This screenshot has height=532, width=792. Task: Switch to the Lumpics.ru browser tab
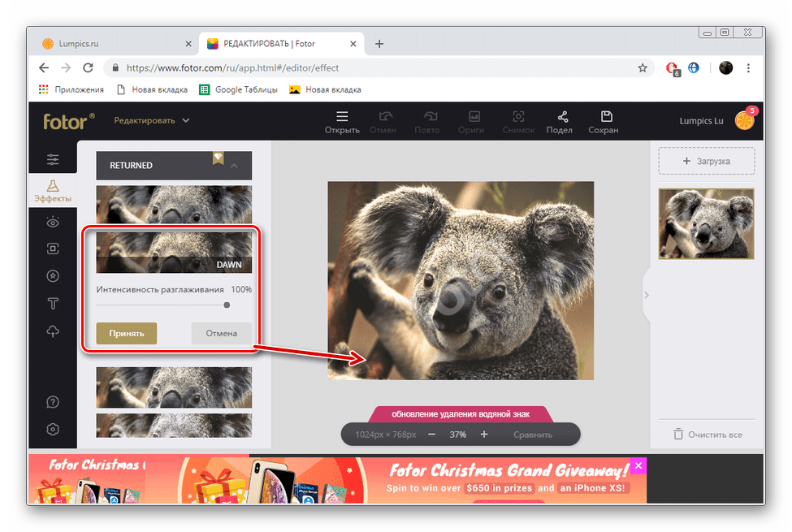pyautogui.click(x=117, y=43)
